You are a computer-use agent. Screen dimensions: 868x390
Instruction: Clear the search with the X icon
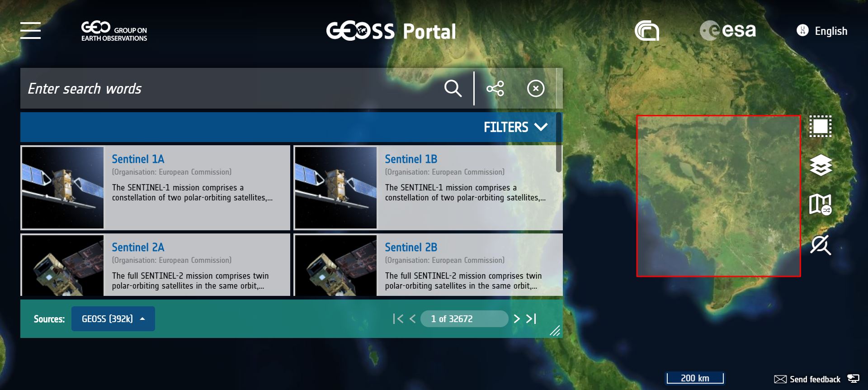tap(536, 88)
